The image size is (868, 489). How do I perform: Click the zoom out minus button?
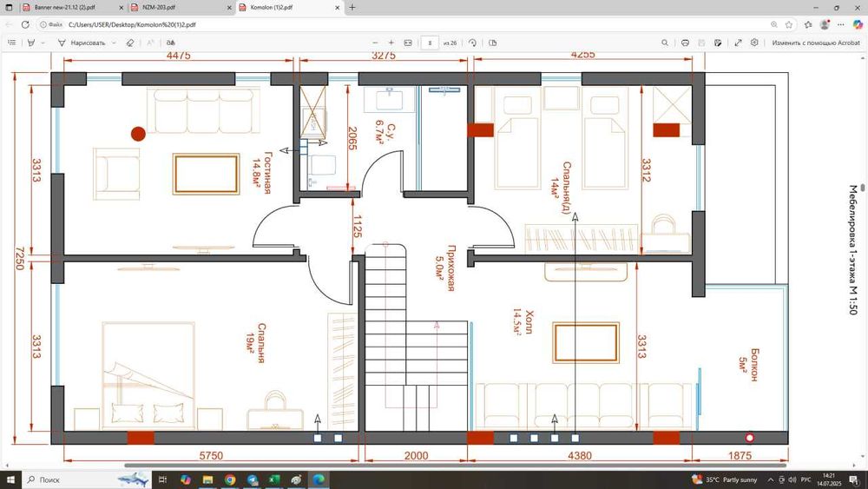[375, 42]
